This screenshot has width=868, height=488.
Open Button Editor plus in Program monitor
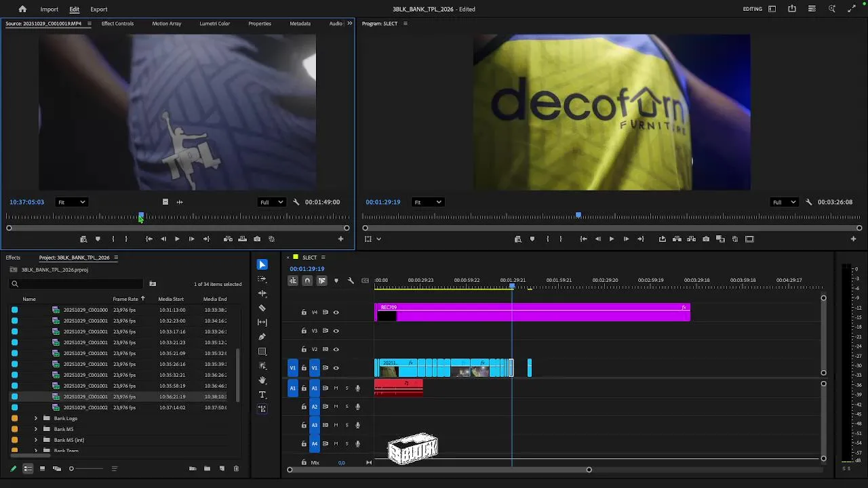(x=853, y=239)
